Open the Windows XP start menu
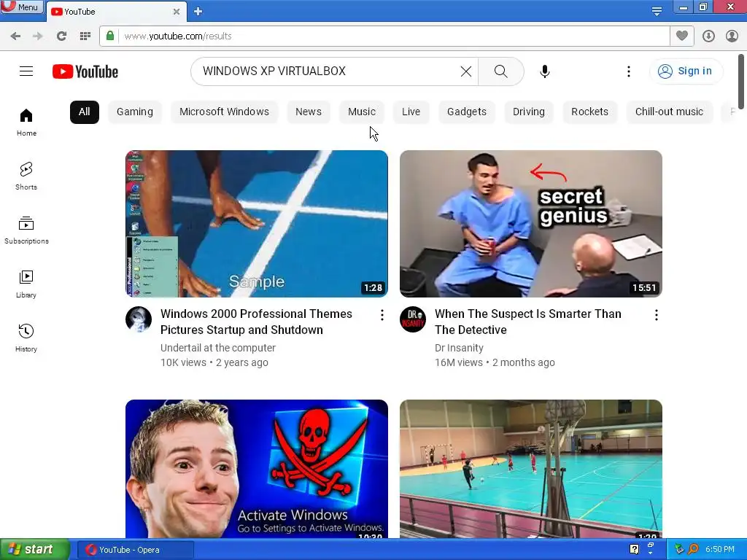Screen dimensions: 747x560 (34, 550)
